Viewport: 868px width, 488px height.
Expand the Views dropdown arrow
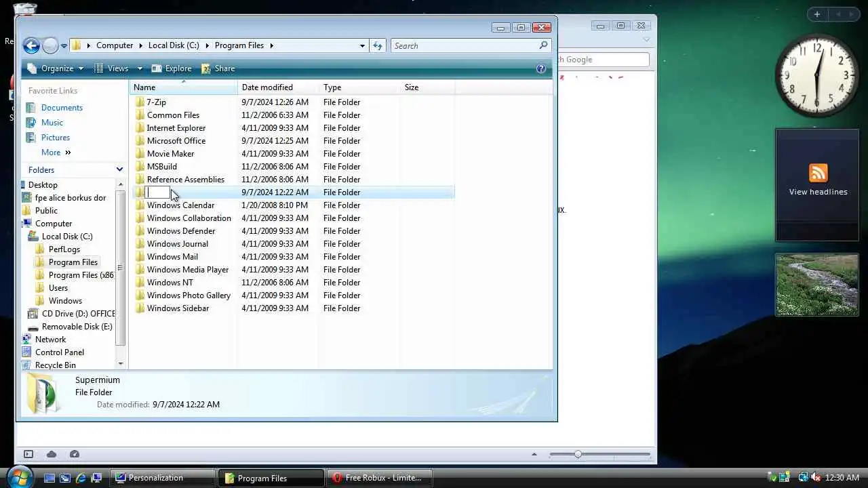click(140, 68)
